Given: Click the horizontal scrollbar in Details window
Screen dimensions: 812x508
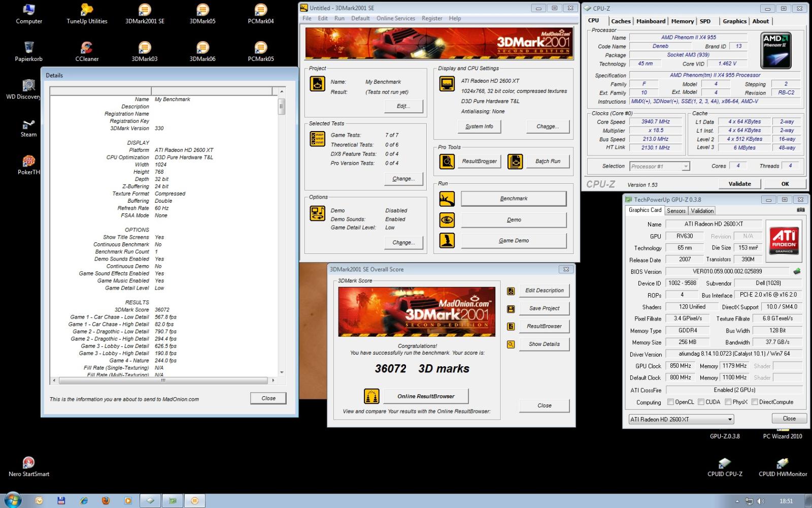Looking at the screenshot, I should click(x=163, y=380).
